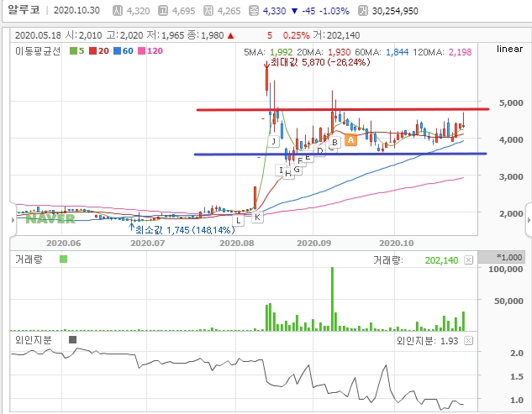Screen dimensions: 532x414
Task: Select the G event marker
Action: (x=297, y=169)
